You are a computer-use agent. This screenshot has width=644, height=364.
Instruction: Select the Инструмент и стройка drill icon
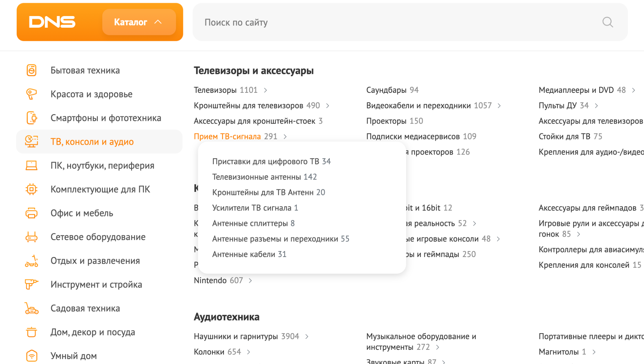31,284
